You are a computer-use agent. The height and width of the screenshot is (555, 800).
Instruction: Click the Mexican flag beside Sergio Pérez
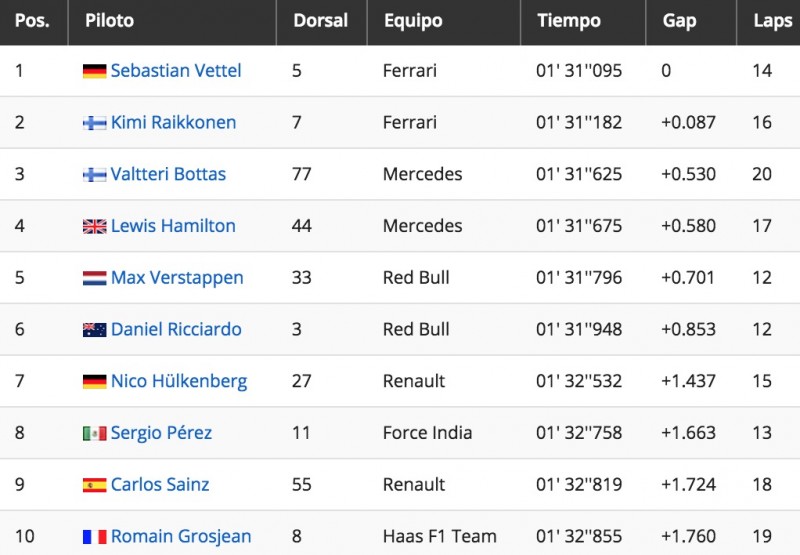coord(94,433)
